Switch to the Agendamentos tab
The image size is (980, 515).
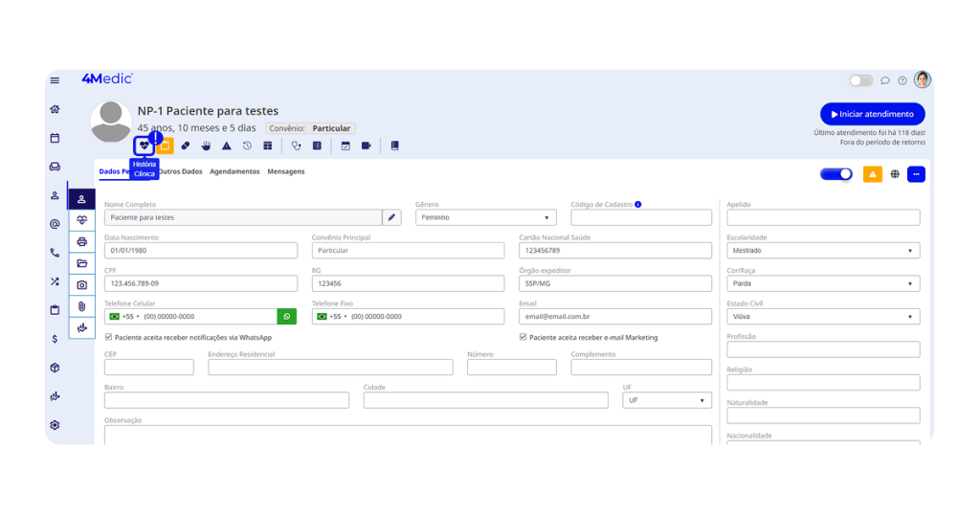(234, 171)
